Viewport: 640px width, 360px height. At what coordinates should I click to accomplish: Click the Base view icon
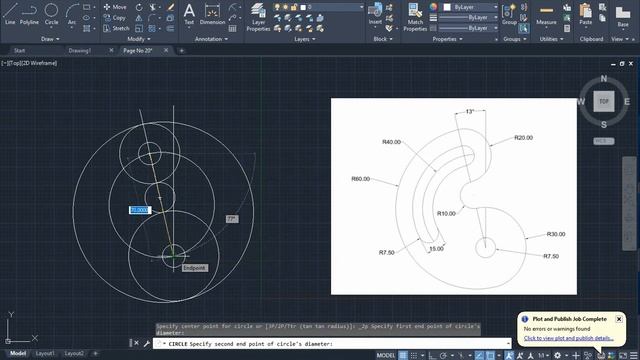point(623,16)
